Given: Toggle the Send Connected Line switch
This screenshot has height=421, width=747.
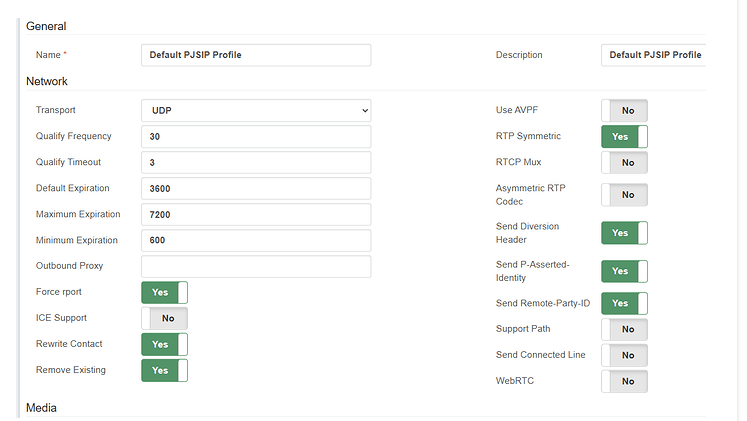Looking at the screenshot, I should tap(624, 355).
